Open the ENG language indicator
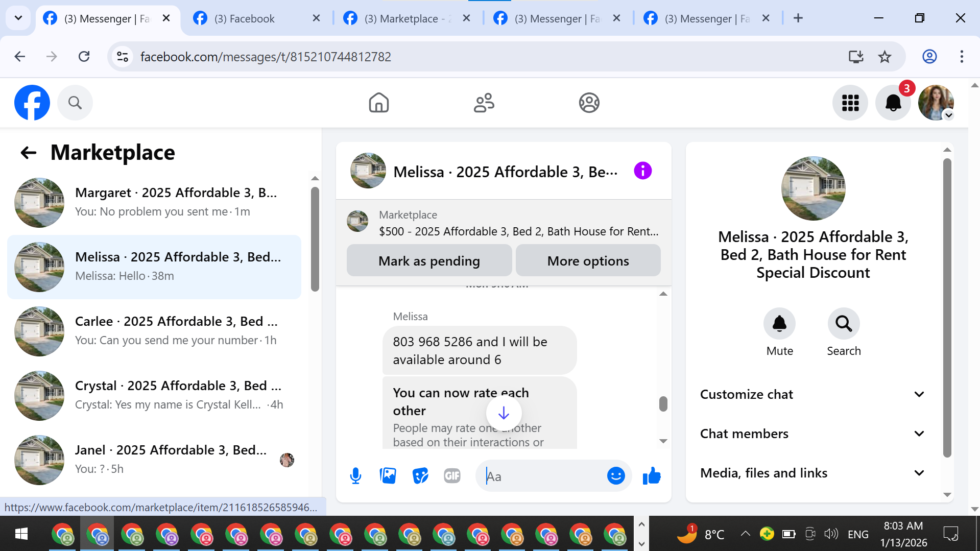Viewport: 980px width, 551px height. click(x=858, y=534)
